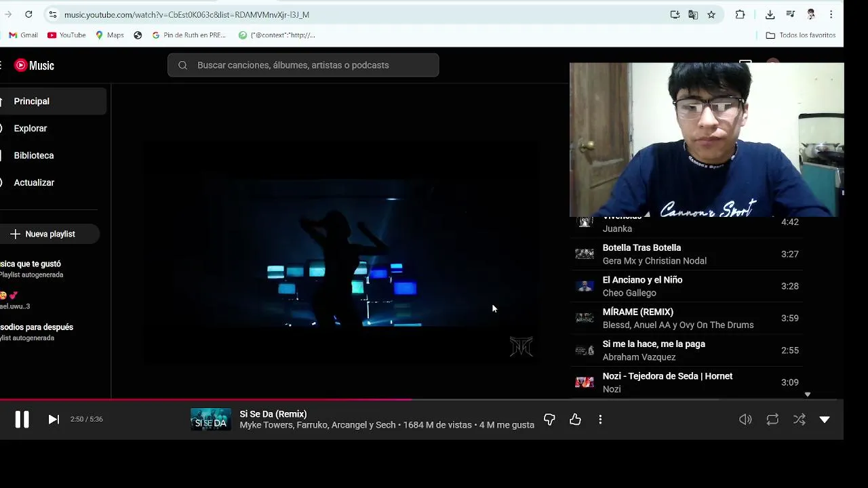
Task: Open the {"@context" bookmark
Action: tap(277, 35)
